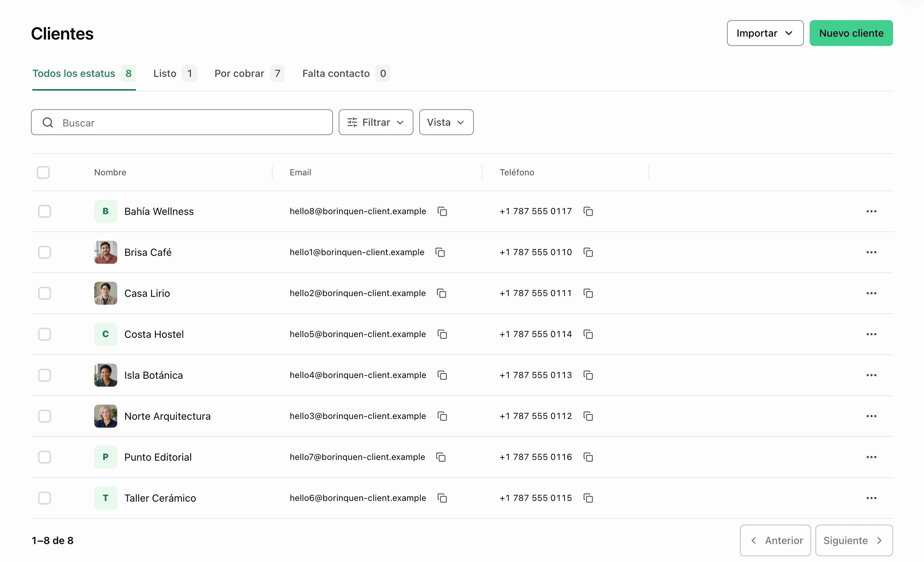Select the Taller Cerámico row checkbox

click(x=45, y=498)
